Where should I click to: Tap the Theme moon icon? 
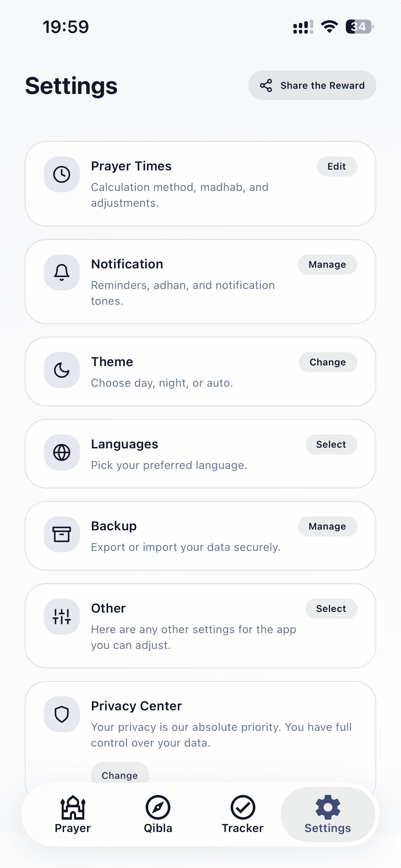point(62,370)
